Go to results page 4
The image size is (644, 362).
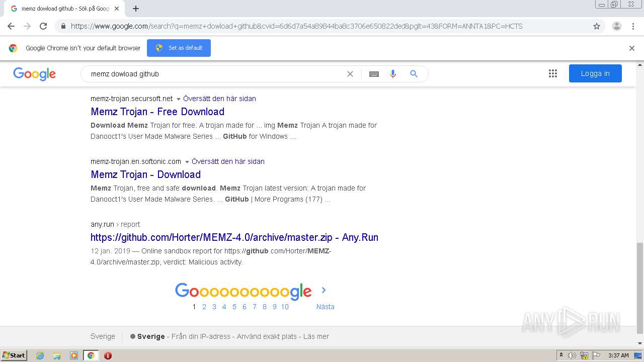(x=224, y=307)
